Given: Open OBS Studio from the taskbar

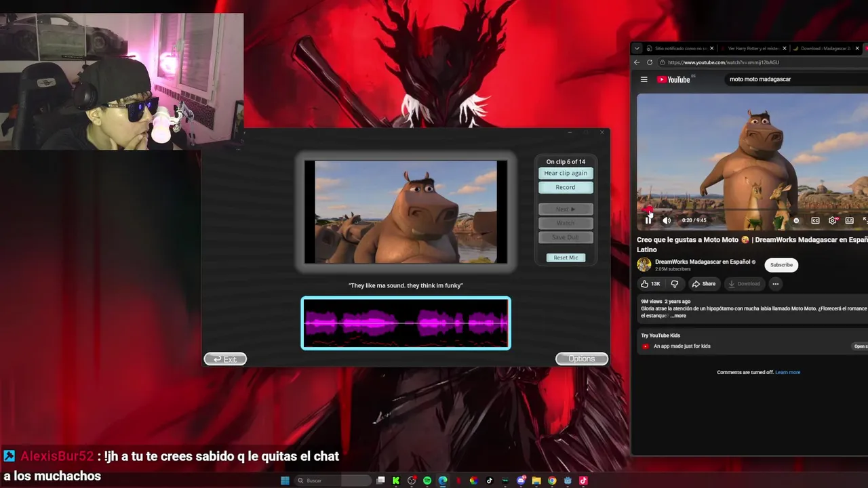Looking at the screenshot, I should [x=412, y=481].
